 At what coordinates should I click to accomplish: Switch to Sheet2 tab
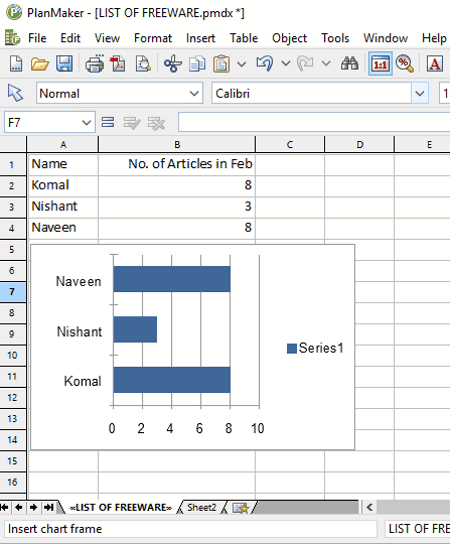[x=202, y=508]
